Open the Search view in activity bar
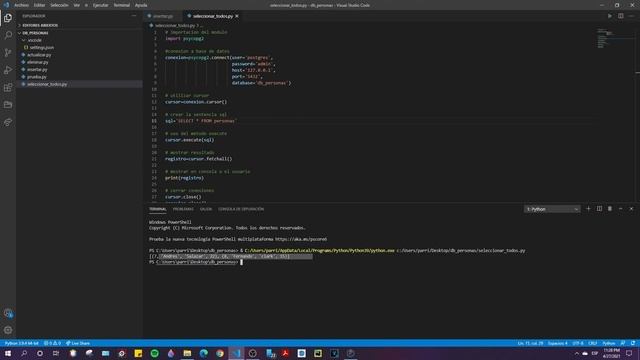 pos(8,35)
